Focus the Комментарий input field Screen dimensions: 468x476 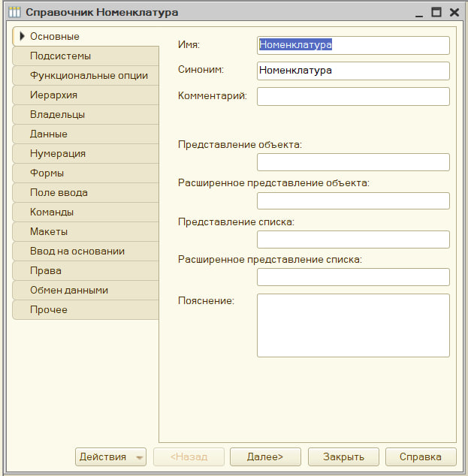coord(353,97)
